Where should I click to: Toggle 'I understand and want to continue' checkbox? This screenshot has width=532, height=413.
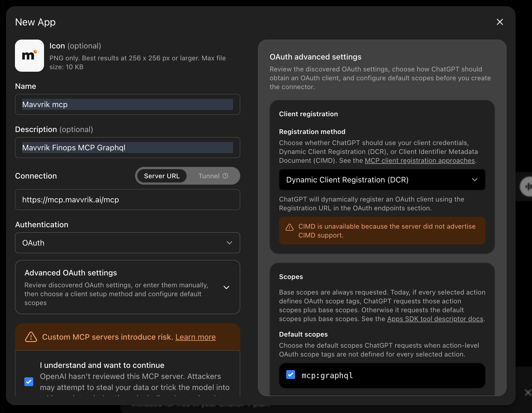pyautogui.click(x=29, y=382)
